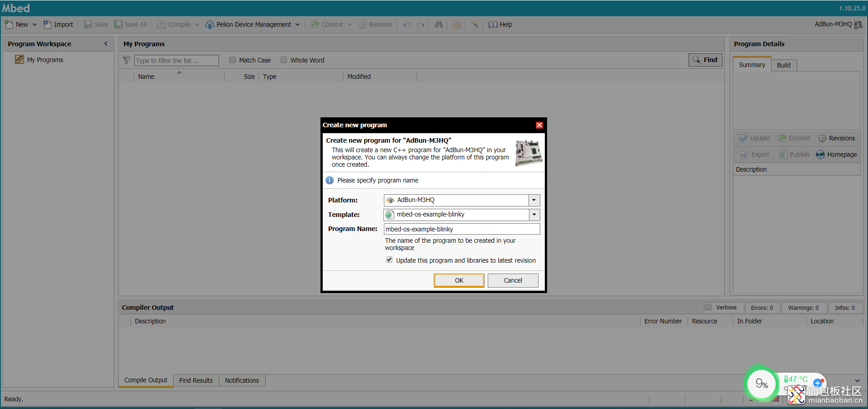Select My Programs in workspace tree
Image resolution: width=868 pixels, height=409 pixels.
[45, 60]
